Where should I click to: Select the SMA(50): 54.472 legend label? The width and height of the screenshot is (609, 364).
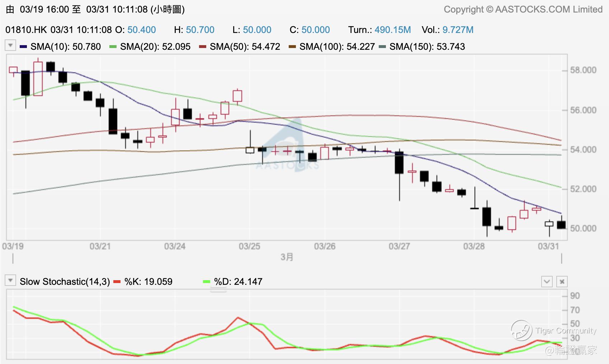[x=245, y=47]
